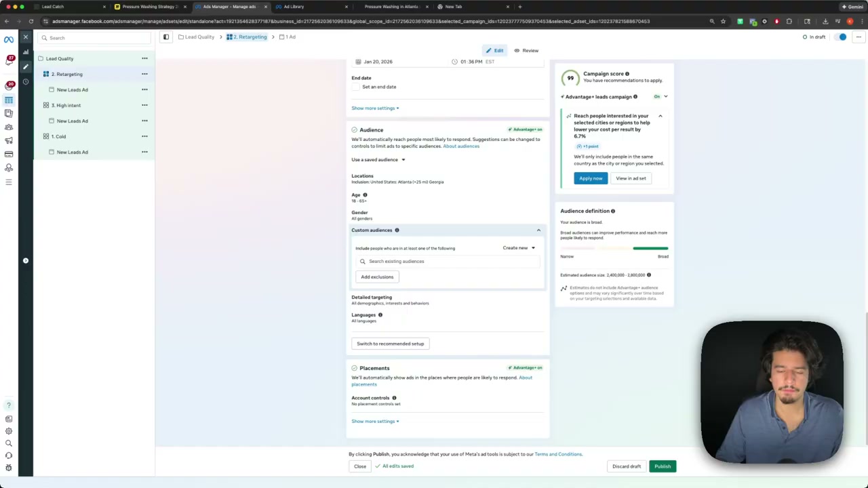
Task: Click the Search existing audiences field
Action: pos(448,261)
